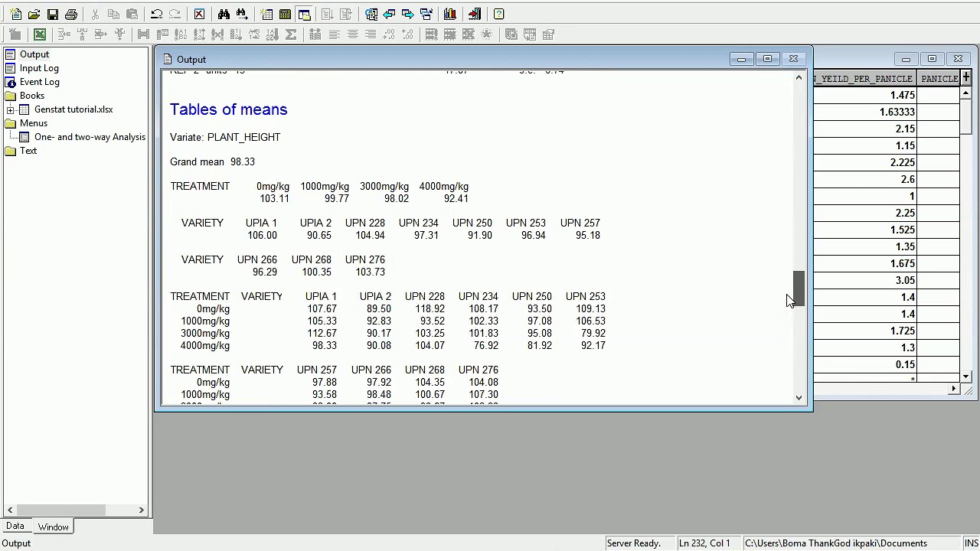The image size is (980, 551).
Task: Select Genstat tutorial.xlsx in the tree
Action: 73,109
